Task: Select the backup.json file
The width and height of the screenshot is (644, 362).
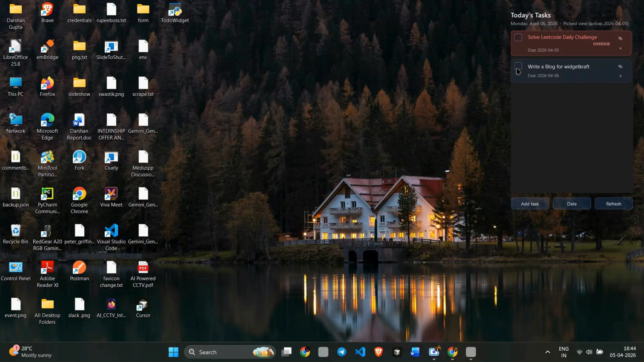Action: 16,198
